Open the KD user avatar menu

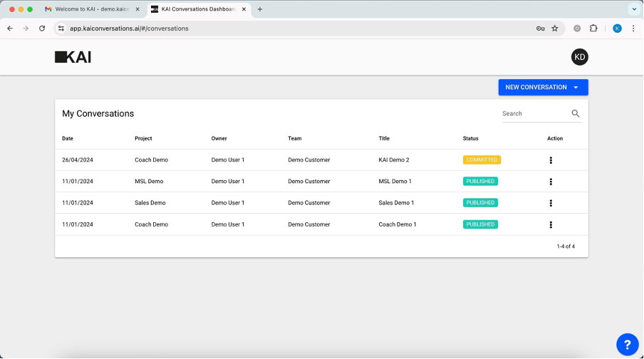tap(579, 57)
